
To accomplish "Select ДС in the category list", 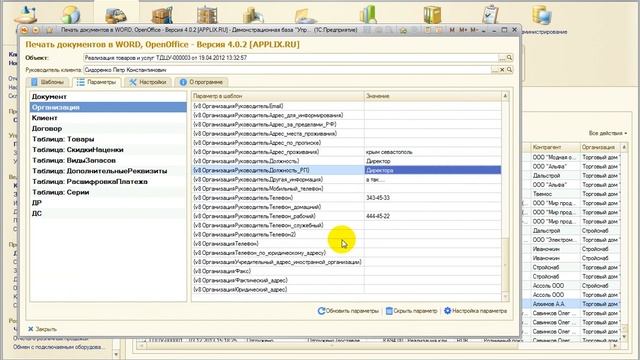I will (x=108, y=213).
